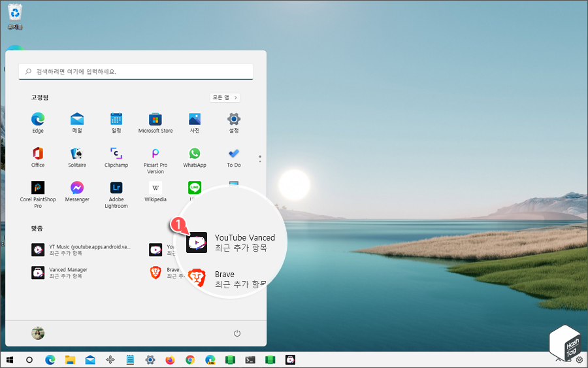
Task: Open YT Music recommended item
Action: coord(82,250)
